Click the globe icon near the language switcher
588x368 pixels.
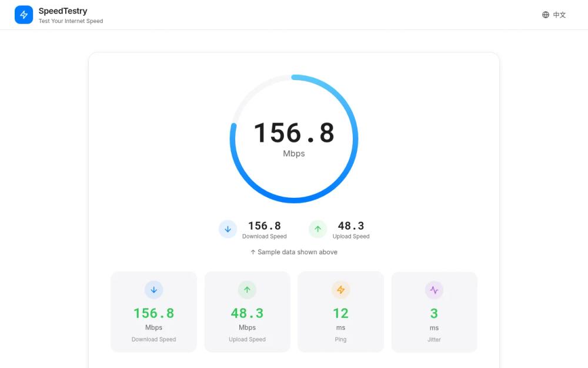546,15
